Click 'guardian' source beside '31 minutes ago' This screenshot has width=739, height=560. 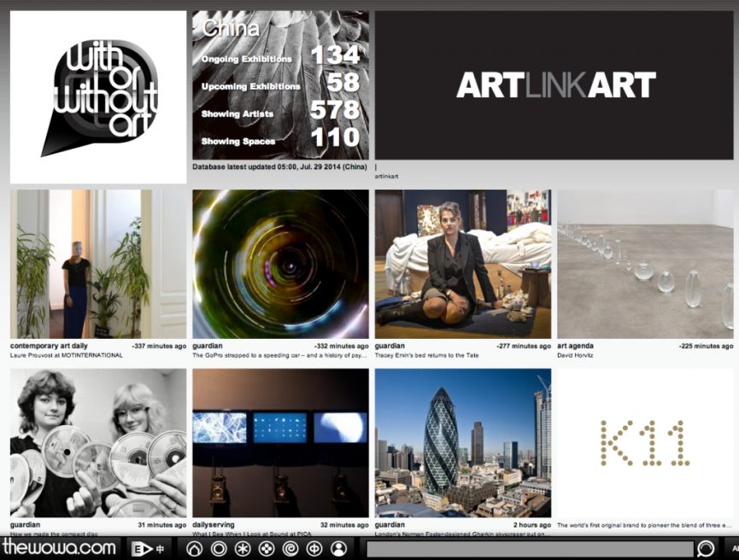[x=25, y=525]
